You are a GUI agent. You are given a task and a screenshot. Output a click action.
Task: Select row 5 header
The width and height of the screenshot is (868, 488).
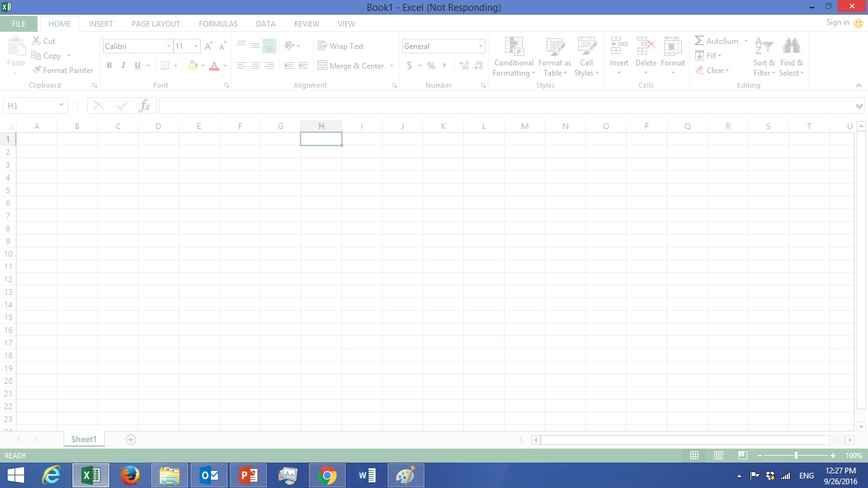tap(8, 190)
